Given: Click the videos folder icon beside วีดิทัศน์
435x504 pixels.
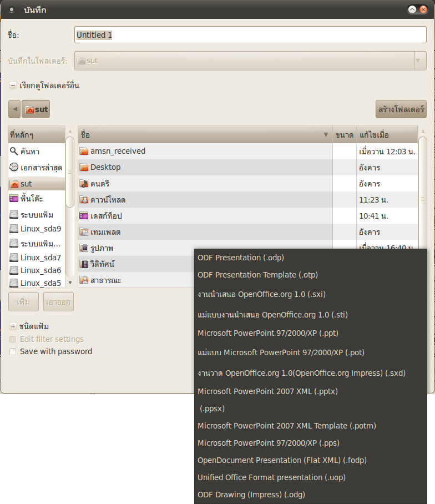Looking at the screenshot, I should click(x=84, y=264).
